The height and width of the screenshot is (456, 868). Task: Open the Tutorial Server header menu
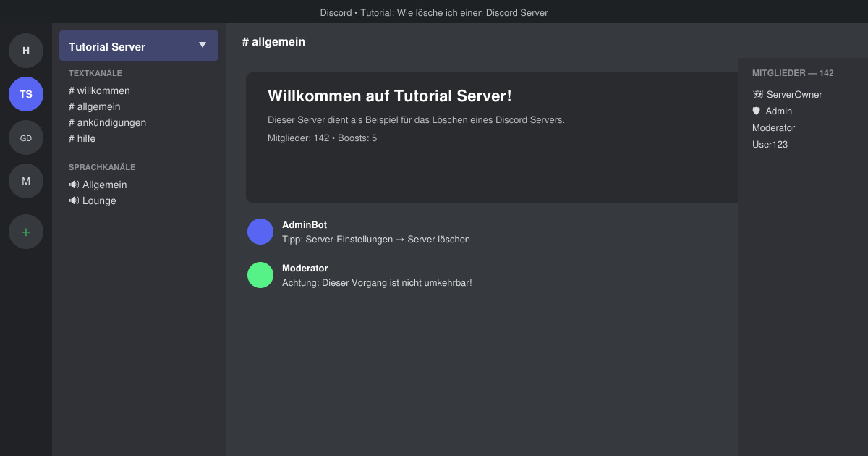[139, 46]
